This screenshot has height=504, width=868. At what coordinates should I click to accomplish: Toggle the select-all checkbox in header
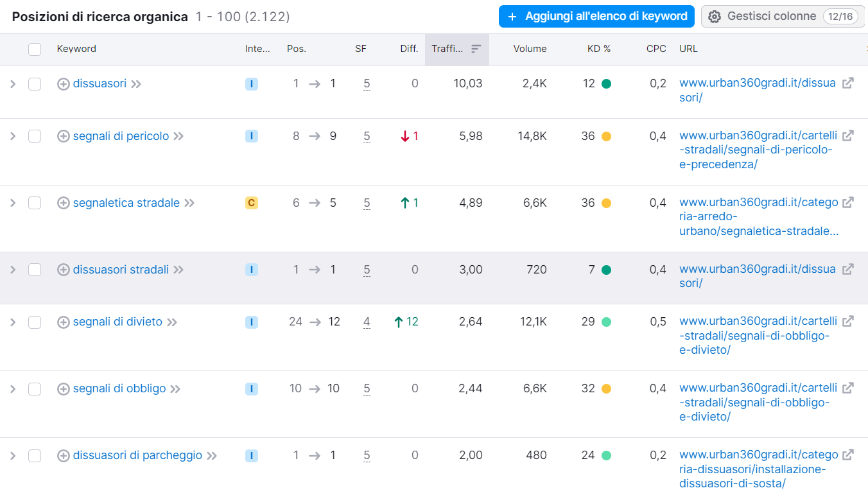35,49
